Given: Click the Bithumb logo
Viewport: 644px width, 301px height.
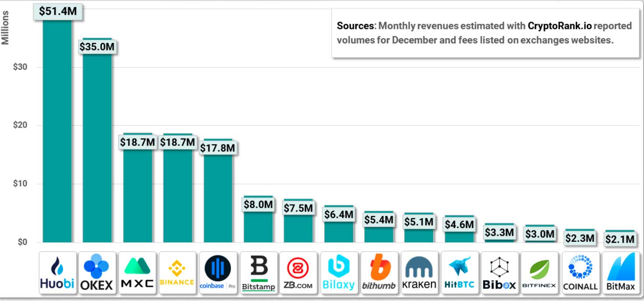Looking at the screenshot, I should [x=379, y=272].
